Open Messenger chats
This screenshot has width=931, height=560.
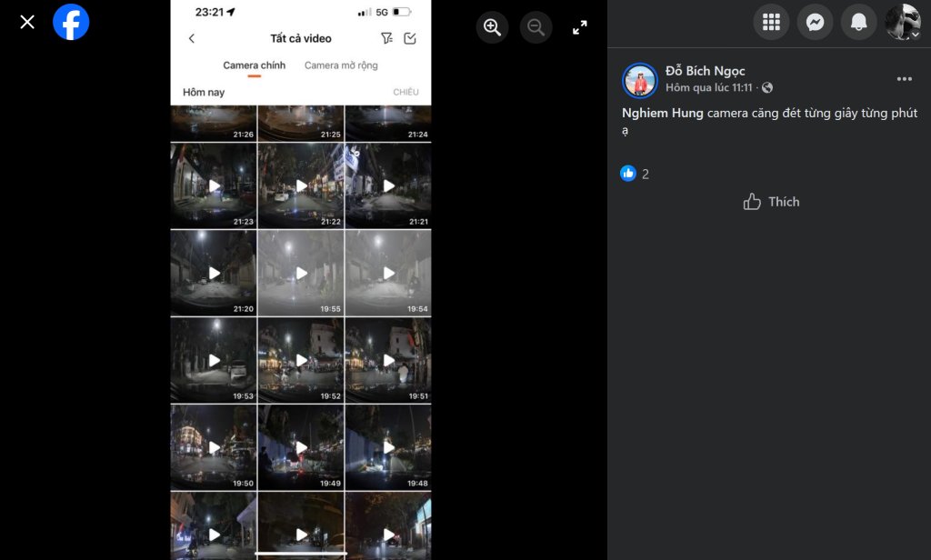coord(815,22)
